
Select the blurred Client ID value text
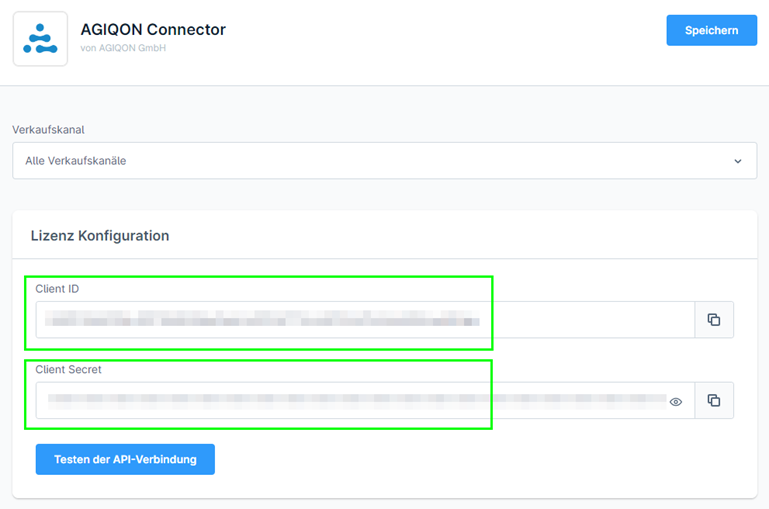[262, 318]
